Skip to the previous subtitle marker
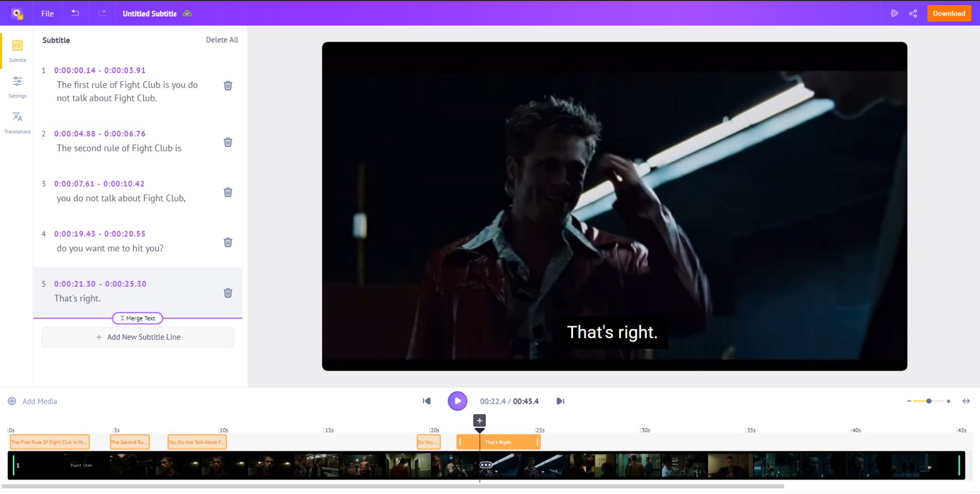 426,401
